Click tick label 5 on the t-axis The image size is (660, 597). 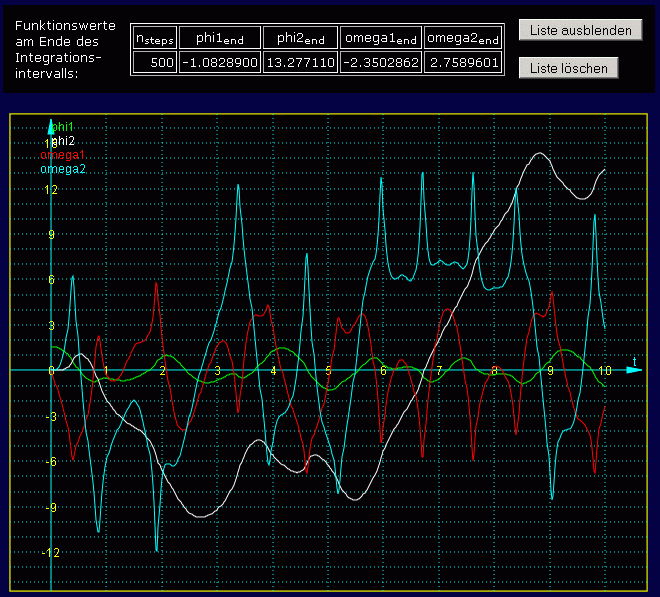tap(328, 371)
